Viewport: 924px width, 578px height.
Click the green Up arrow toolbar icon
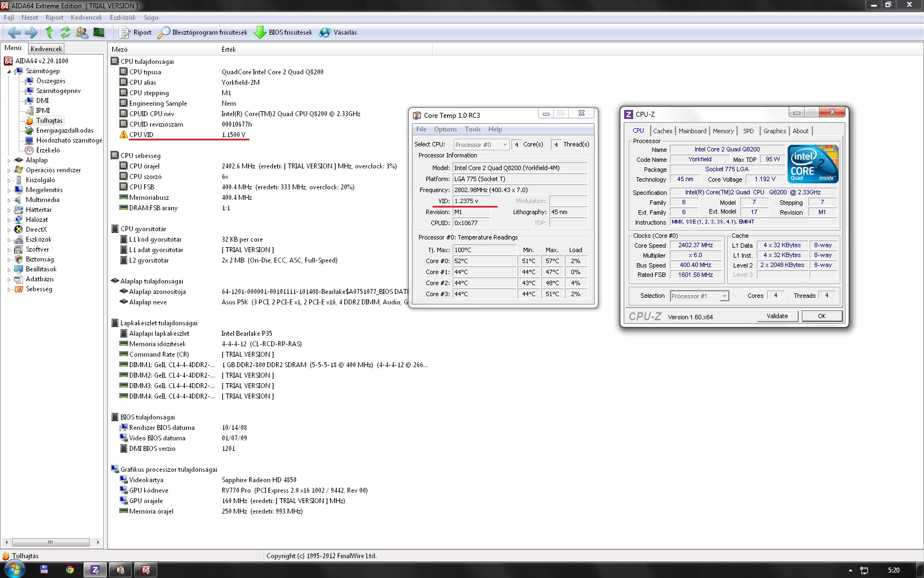(49, 32)
